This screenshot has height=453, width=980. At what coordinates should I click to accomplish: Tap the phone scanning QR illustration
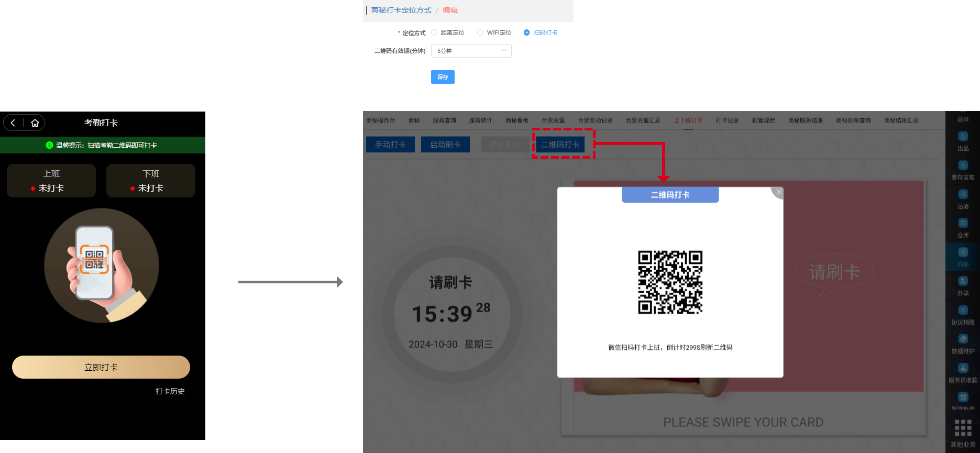point(102,266)
